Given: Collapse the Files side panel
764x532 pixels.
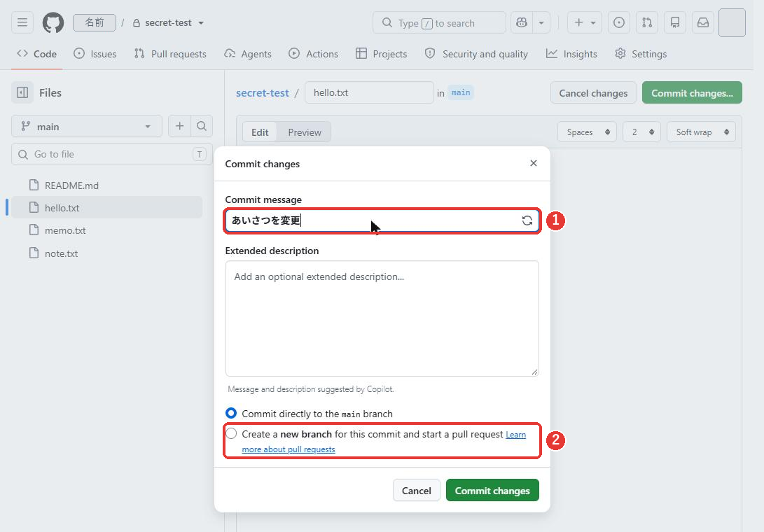Looking at the screenshot, I should pyautogui.click(x=22, y=92).
